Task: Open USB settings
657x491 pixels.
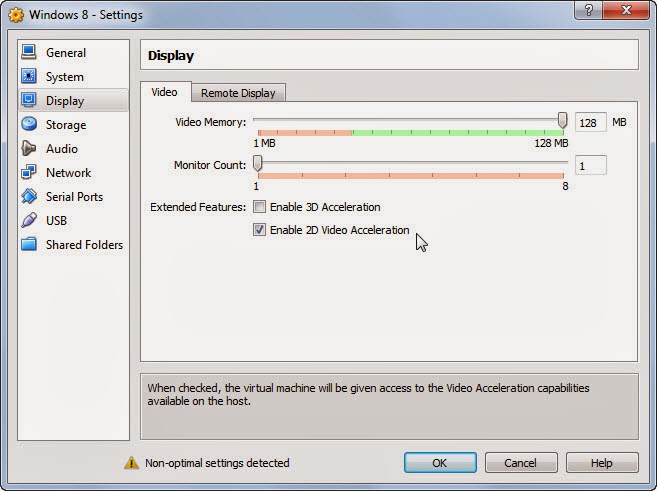Action: click(74, 220)
